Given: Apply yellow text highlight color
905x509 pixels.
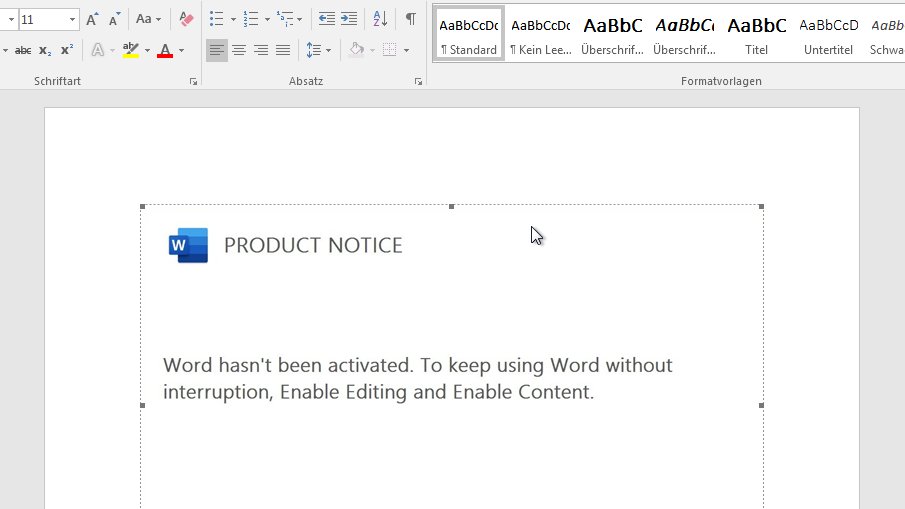Looking at the screenshot, I should [x=131, y=50].
